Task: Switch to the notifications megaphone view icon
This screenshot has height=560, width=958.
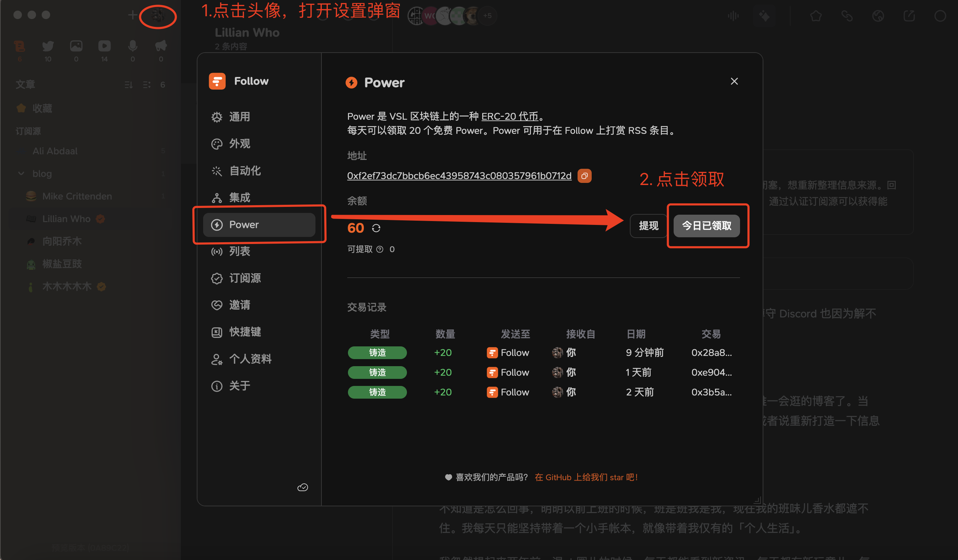Action: click(x=161, y=46)
